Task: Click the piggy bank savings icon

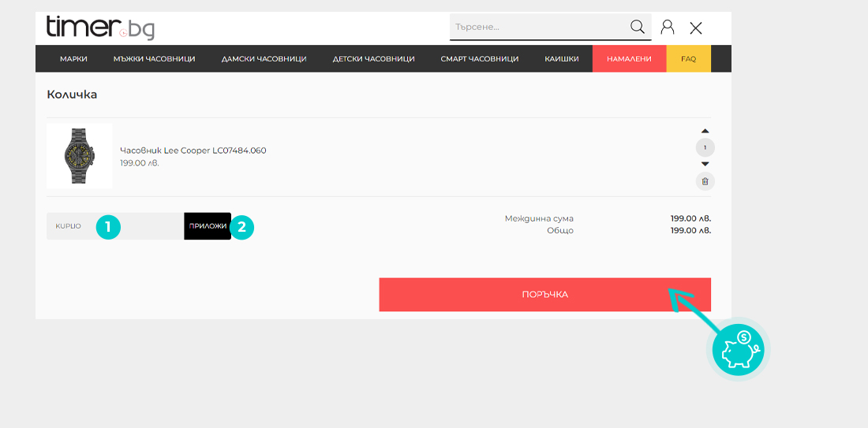Action: (x=738, y=349)
